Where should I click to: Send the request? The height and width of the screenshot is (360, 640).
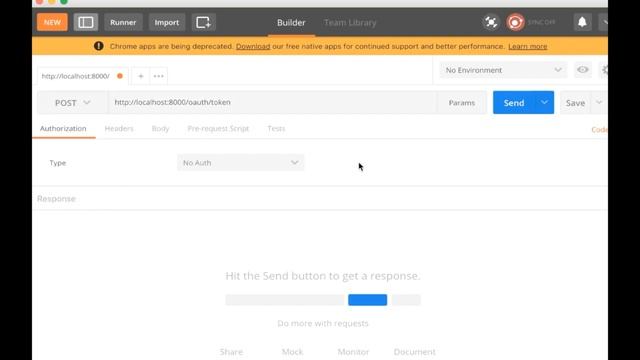[514, 103]
